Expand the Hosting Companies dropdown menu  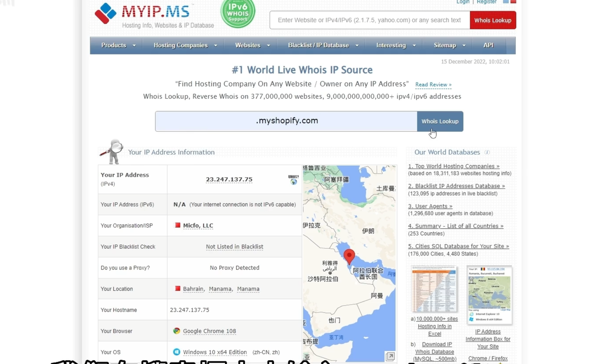185,45
